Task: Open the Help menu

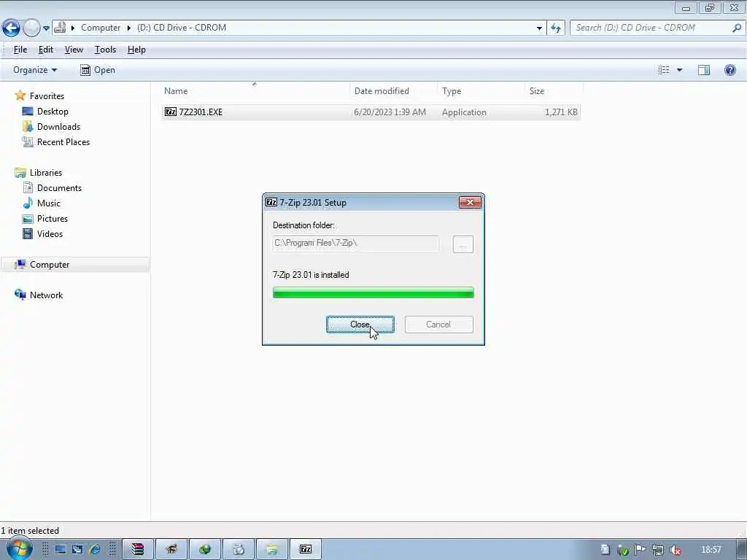Action: (x=136, y=50)
